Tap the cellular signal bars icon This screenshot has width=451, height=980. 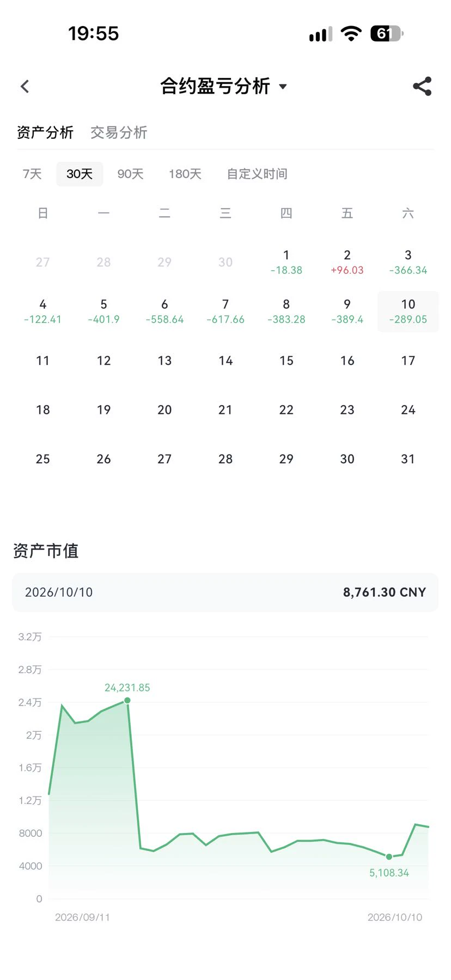click(320, 34)
